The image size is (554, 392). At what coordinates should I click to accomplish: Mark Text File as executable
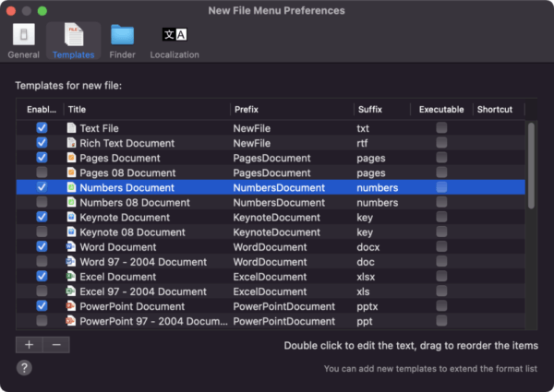pos(441,127)
